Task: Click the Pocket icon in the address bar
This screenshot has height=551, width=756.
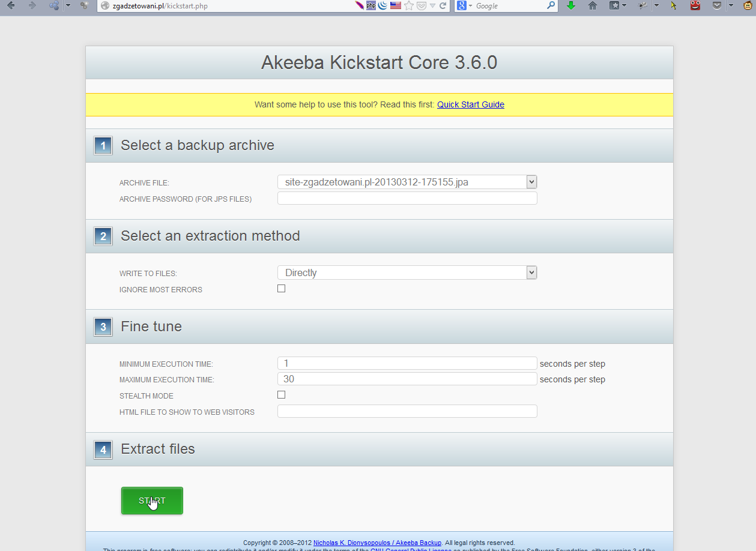Action: click(422, 5)
